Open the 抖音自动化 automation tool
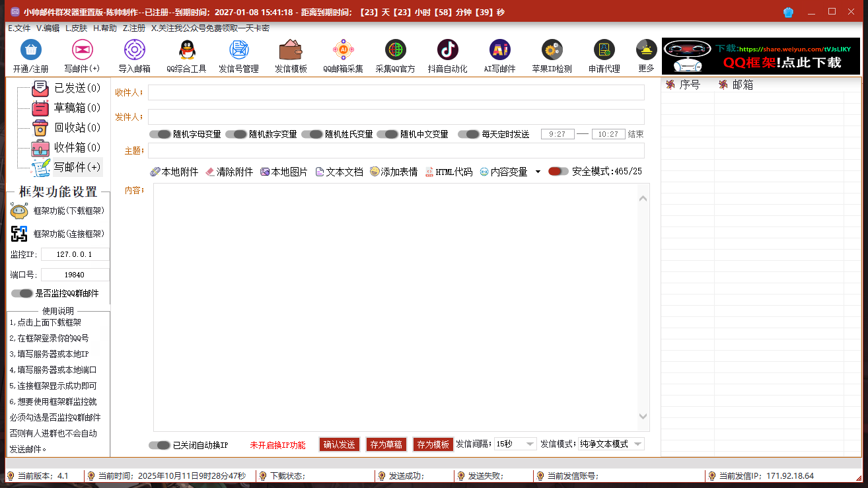 click(447, 55)
